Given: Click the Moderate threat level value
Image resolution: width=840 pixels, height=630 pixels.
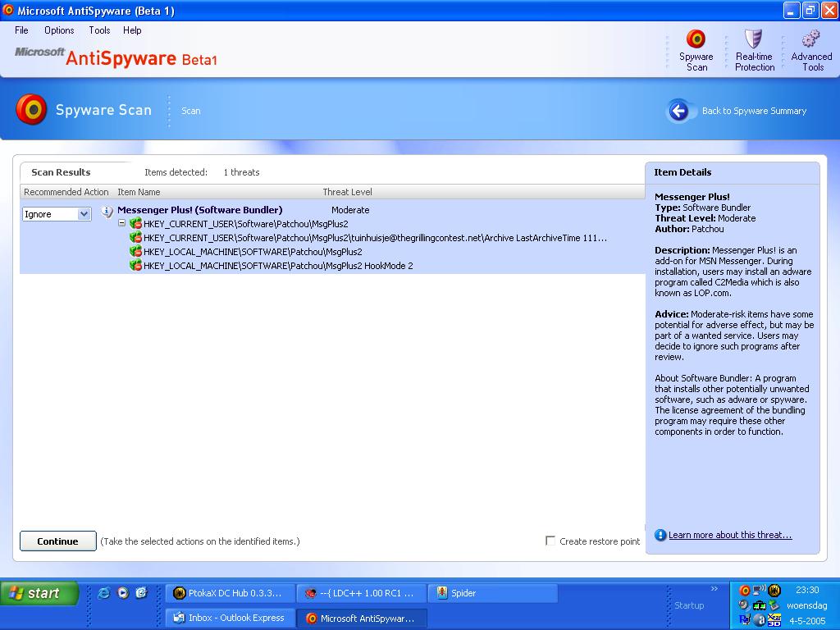Looking at the screenshot, I should [x=350, y=210].
